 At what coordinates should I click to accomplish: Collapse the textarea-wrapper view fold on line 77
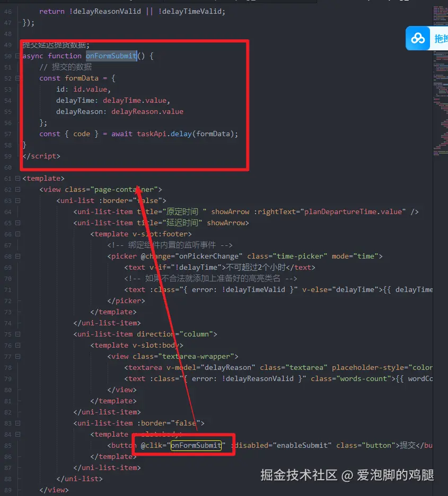17,357
